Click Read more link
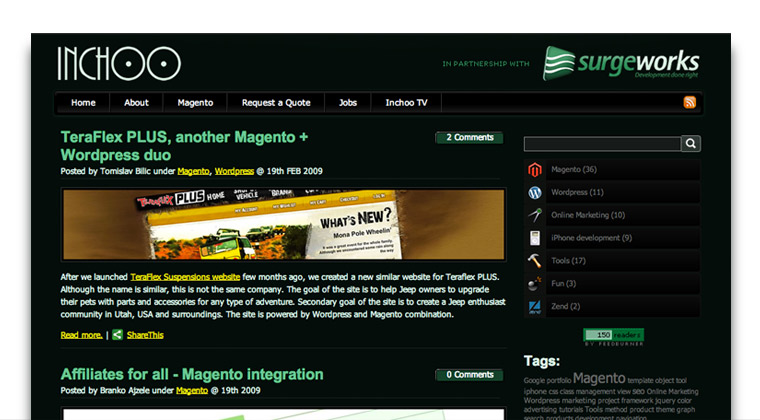Viewport: 760px width, 420px height. pyautogui.click(x=81, y=335)
